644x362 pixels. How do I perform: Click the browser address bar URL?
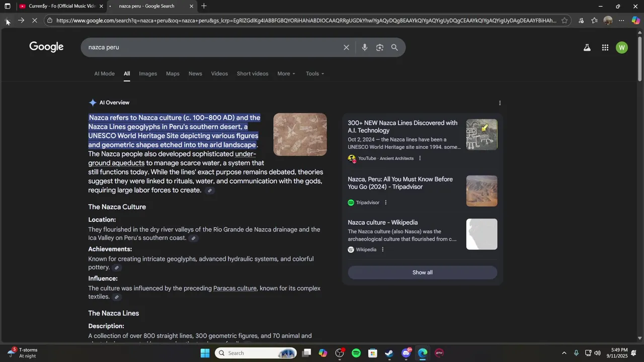point(306,21)
